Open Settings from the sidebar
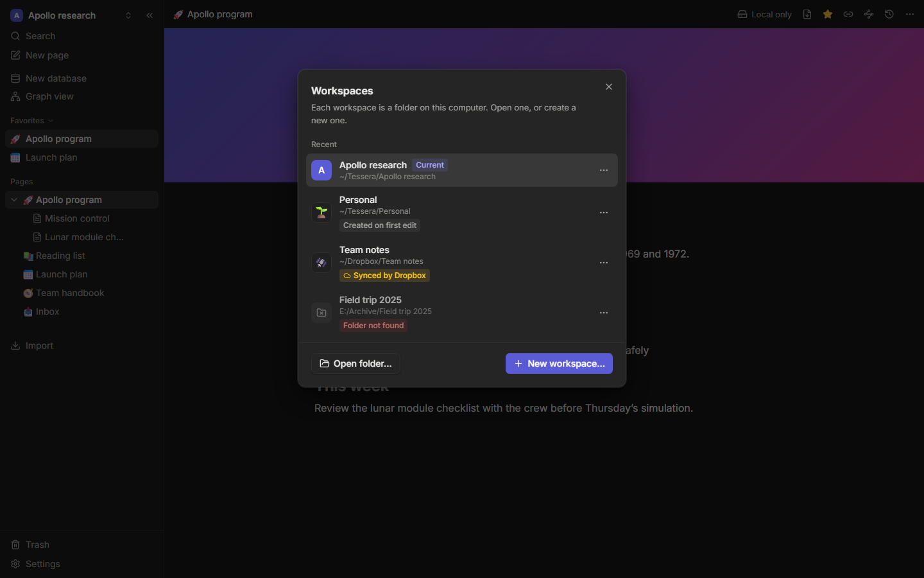The height and width of the screenshot is (578, 924). click(x=81, y=564)
